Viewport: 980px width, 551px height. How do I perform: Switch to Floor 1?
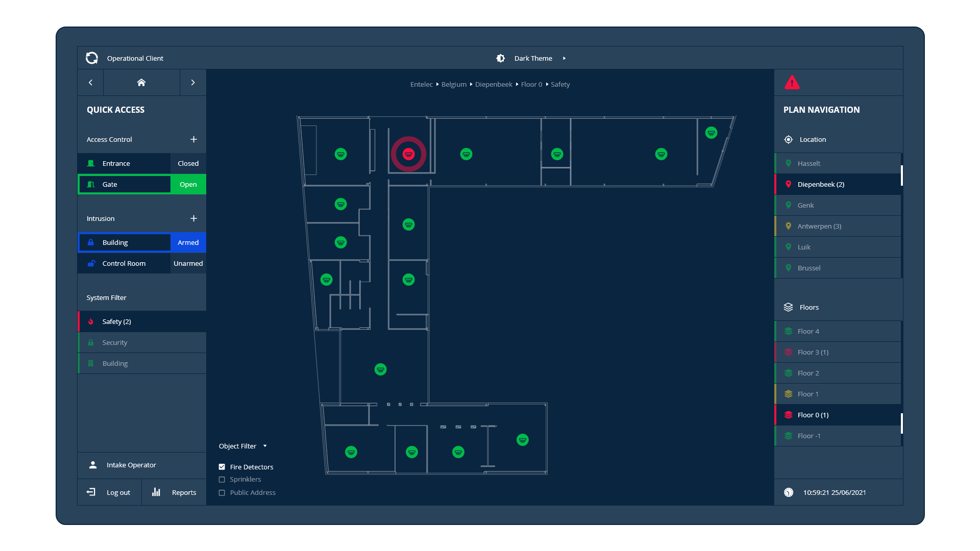pyautogui.click(x=838, y=394)
